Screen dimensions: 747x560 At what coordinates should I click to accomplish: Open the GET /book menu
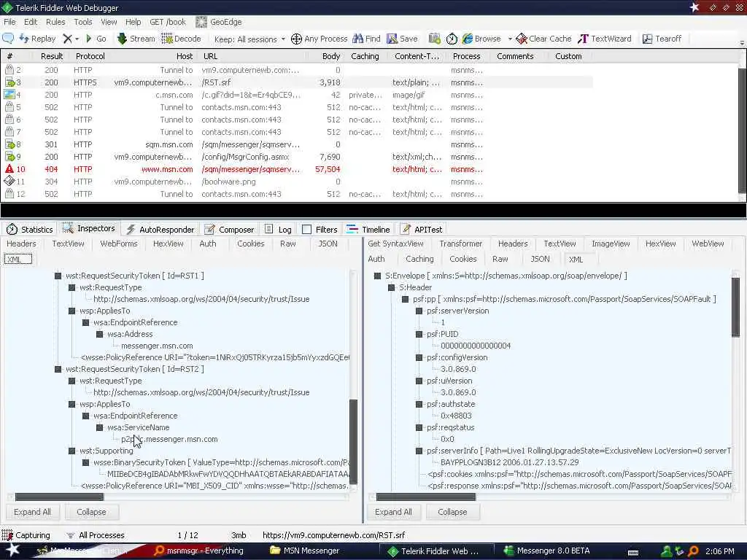[168, 22]
